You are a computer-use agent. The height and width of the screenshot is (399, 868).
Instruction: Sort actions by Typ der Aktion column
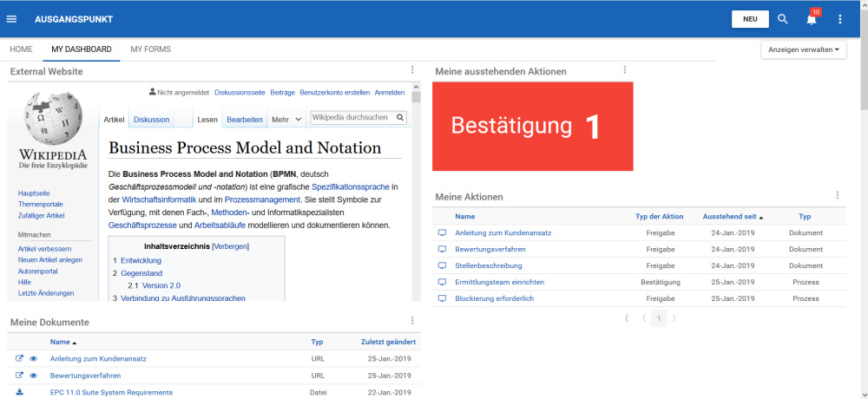coord(660,216)
